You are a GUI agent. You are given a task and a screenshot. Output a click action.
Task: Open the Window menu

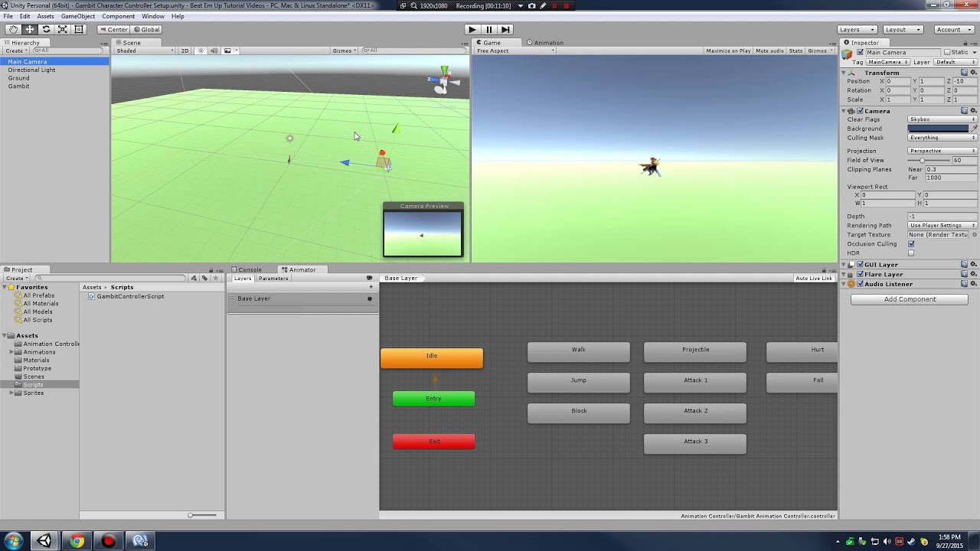[153, 16]
